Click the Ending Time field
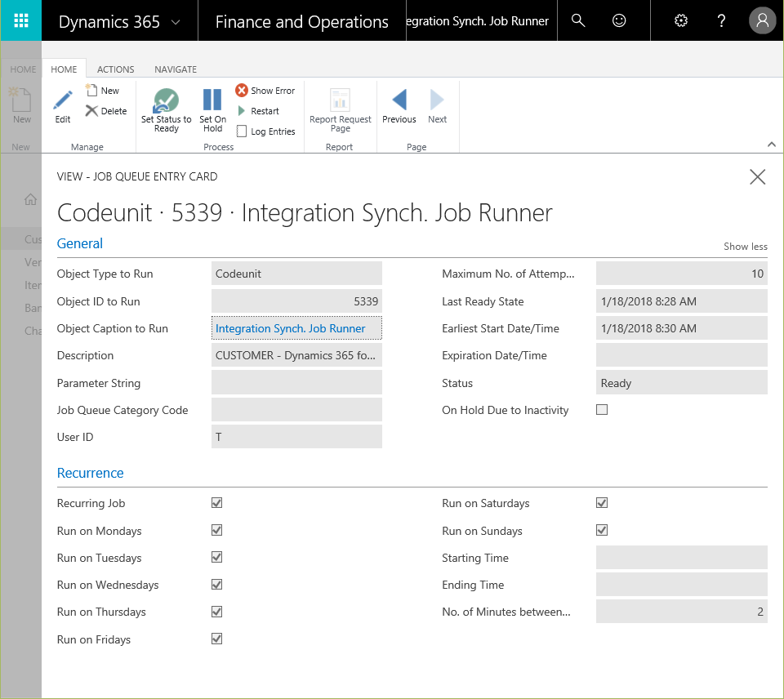The height and width of the screenshot is (699, 784). (681, 585)
